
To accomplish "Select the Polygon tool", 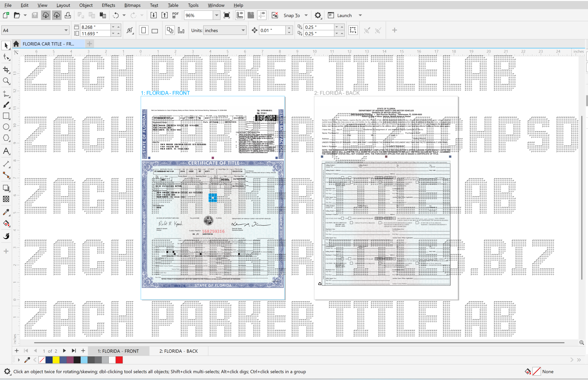I will [x=6, y=138].
